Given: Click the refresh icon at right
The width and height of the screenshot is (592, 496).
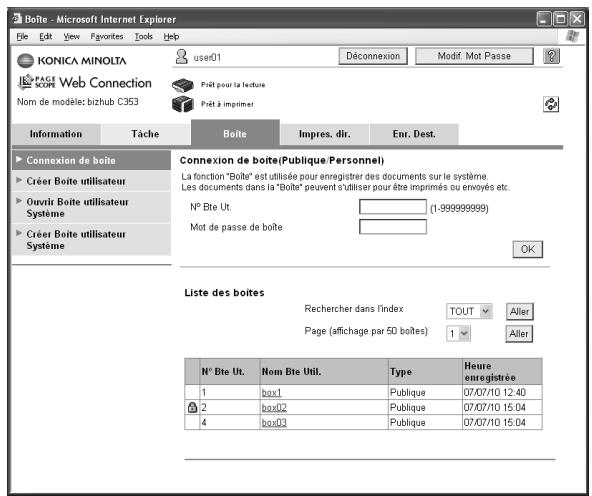Looking at the screenshot, I should 551,104.
